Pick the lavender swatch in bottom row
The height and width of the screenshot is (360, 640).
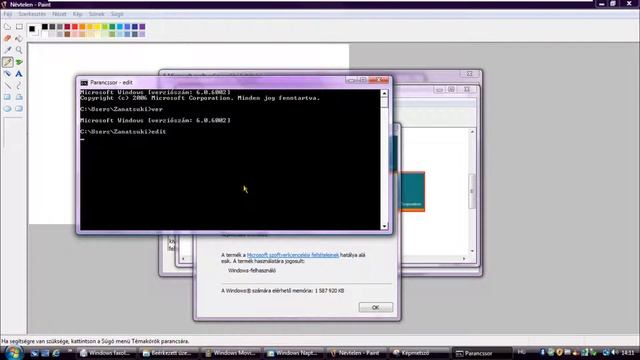click(x=142, y=34)
